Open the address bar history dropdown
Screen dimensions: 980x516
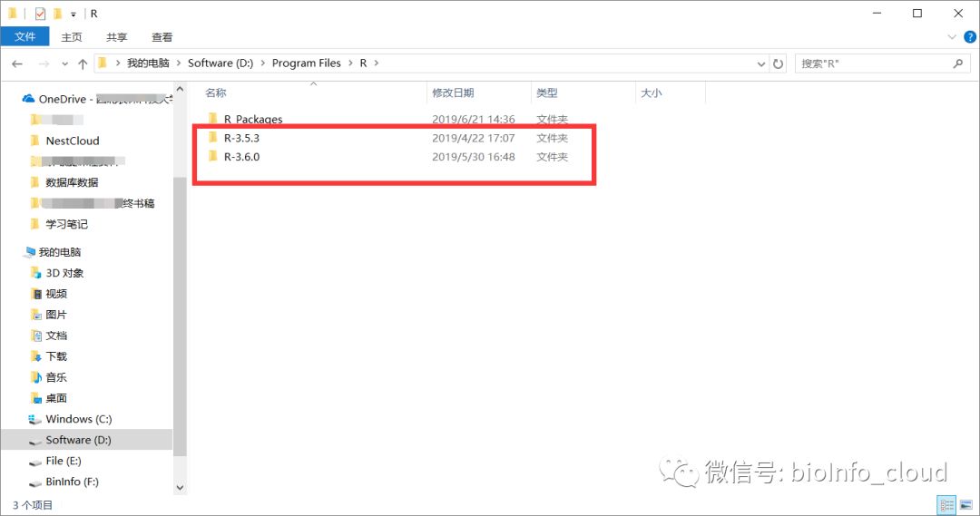[760, 63]
